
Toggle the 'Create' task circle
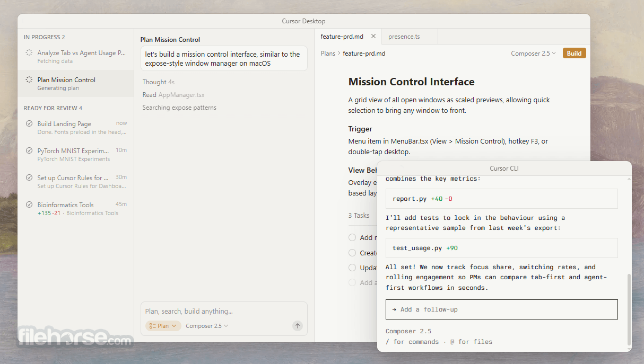pyautogui.click(x=352, y=253)
